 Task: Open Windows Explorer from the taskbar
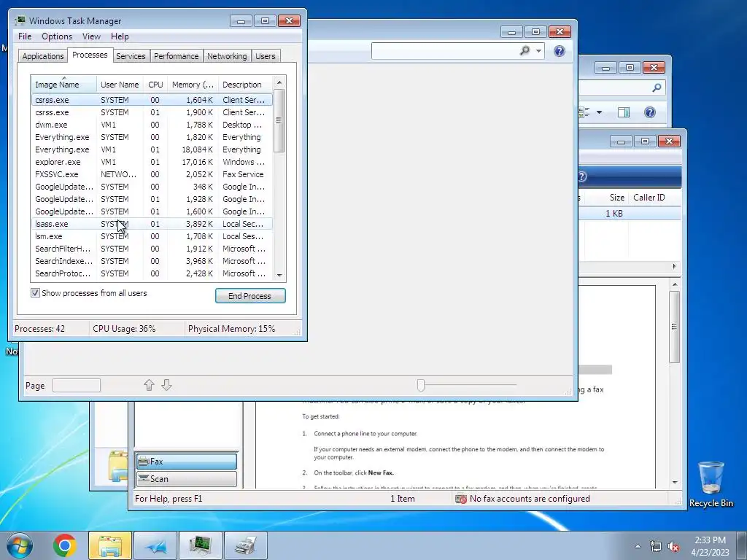[x=110, y=545]
